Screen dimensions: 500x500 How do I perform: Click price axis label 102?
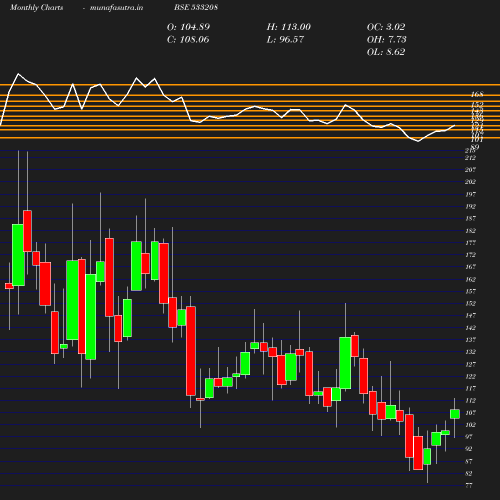(470, 425)
